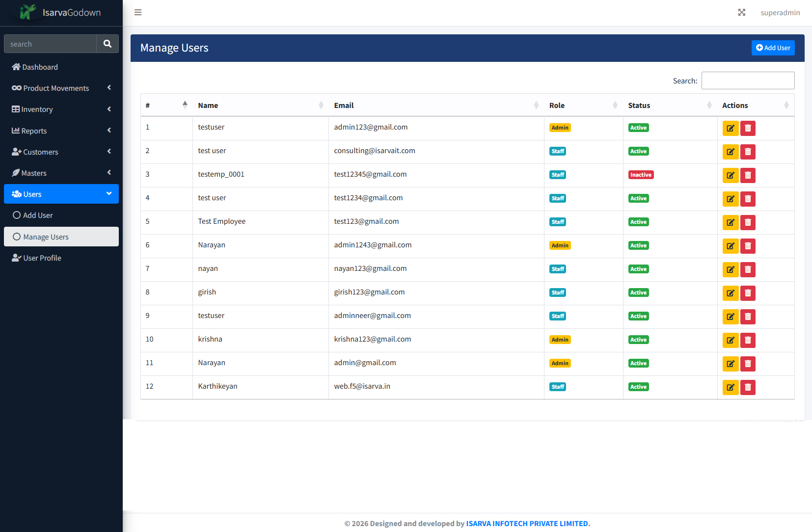Delete the consulting@isarvait.com user
The image size is (812, 532).
(x=748, y=152)
